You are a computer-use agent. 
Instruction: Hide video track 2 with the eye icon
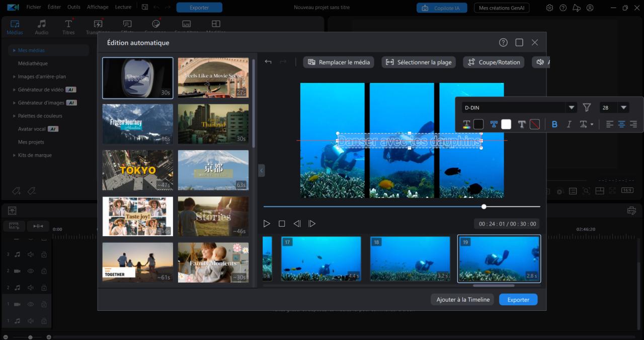click(31, 271)
